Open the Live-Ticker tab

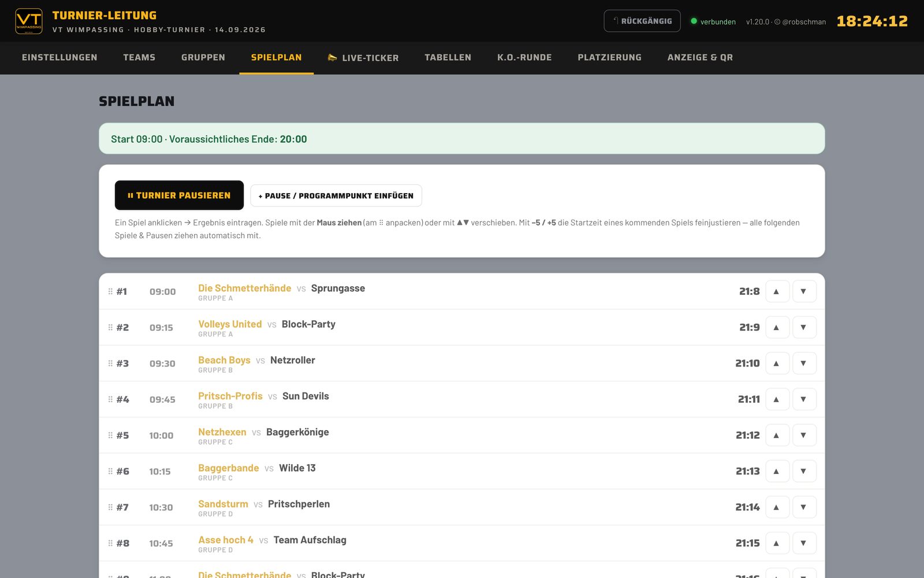pyautogui.click(x=363, y=57)
